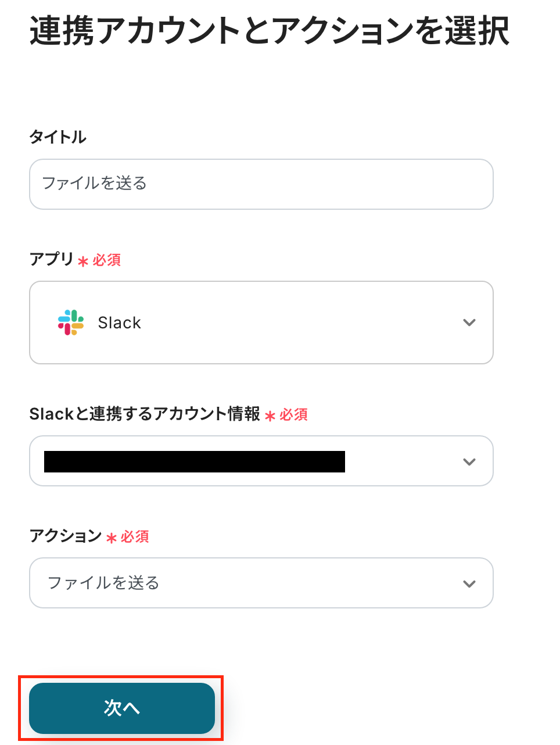Click the ファイルを送る action selection text
This screenshot has height=745, width=560.
tap(103, 583)
